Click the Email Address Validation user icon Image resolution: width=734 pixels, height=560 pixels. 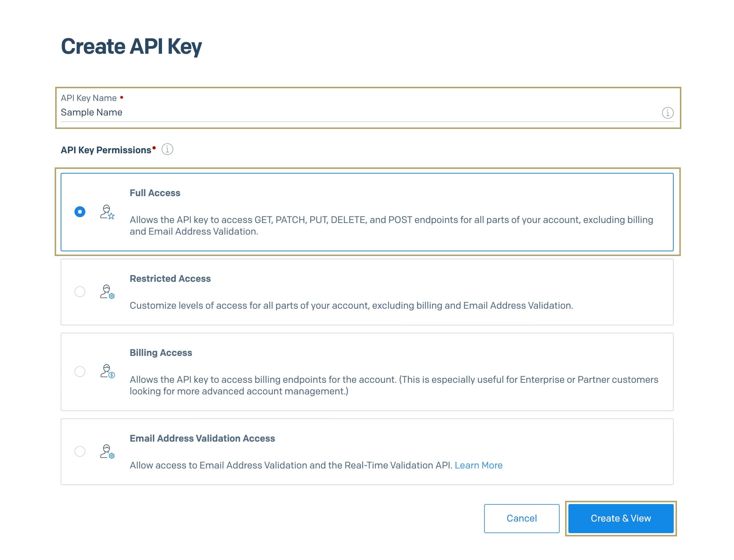click(108, 451)
